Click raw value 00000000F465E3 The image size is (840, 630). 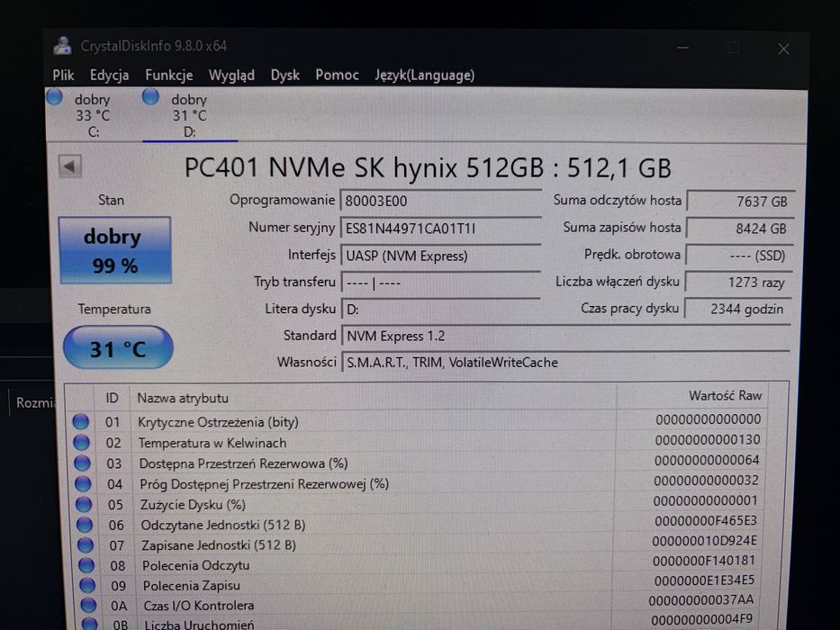pos(706,521)
